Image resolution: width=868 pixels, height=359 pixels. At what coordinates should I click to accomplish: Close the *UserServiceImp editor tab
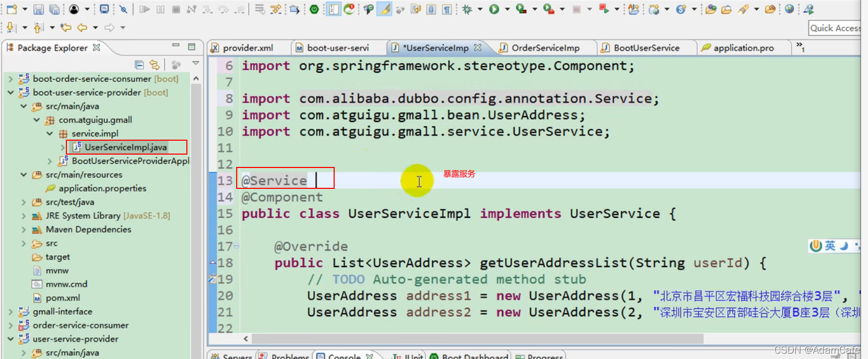478,48
